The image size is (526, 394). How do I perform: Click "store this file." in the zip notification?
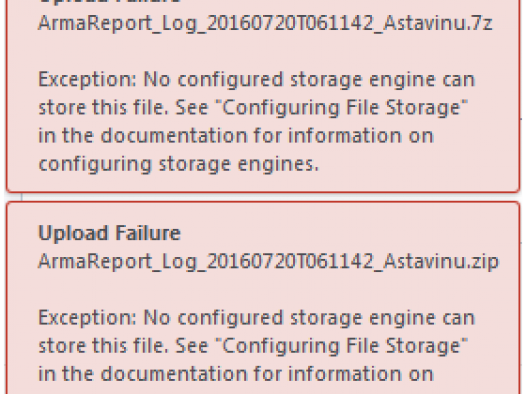point(103,346)
